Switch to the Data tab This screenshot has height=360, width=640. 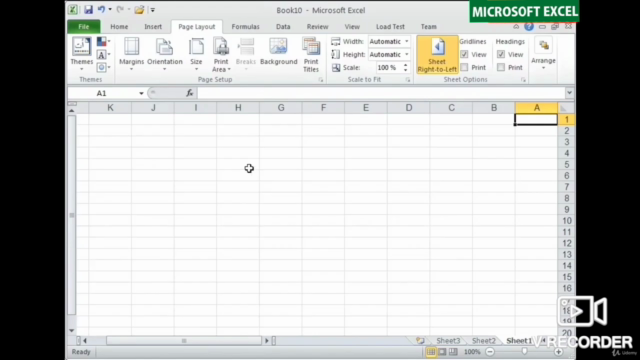click(283, 27)
